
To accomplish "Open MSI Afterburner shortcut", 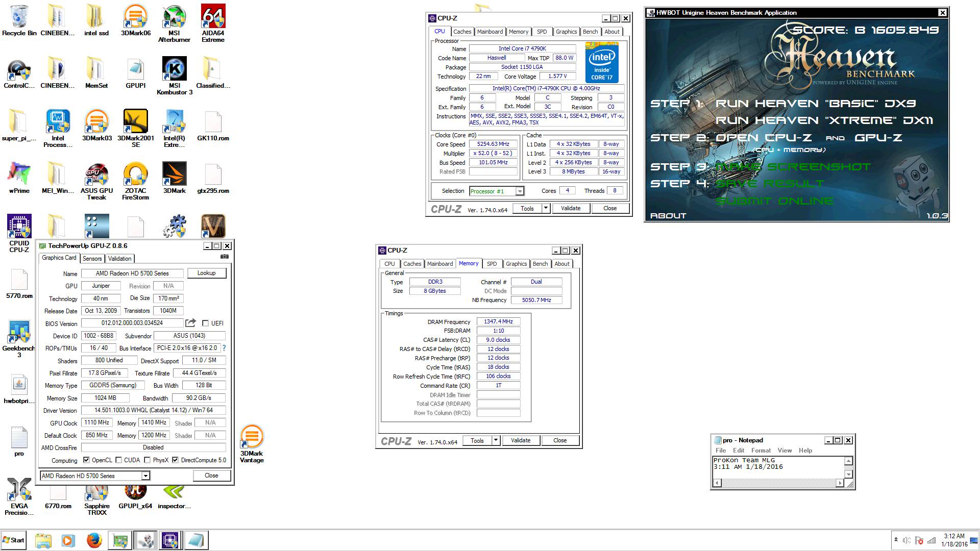I will (x=174, y=23).
